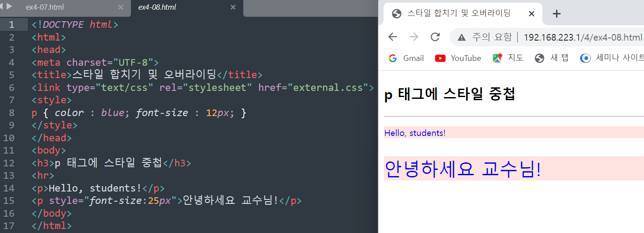Close the ex4-07.html editor tab
This screenshot has height=233, width=644.
[121, 8]
